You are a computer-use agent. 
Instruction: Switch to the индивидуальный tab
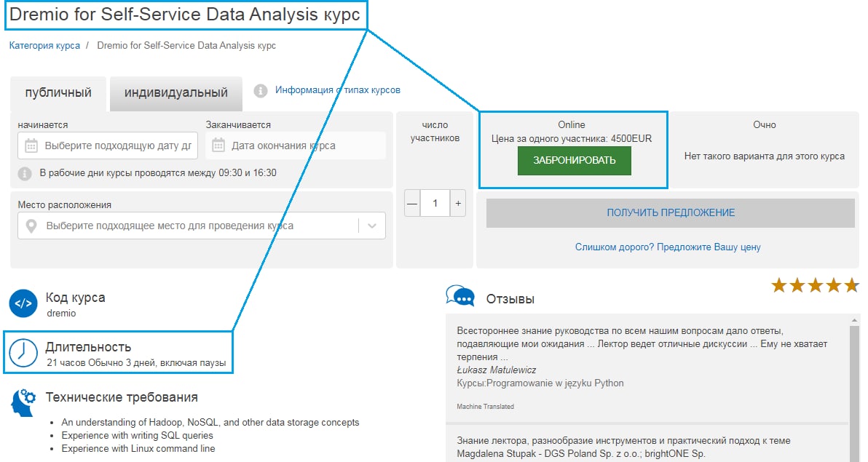(176, 93)
